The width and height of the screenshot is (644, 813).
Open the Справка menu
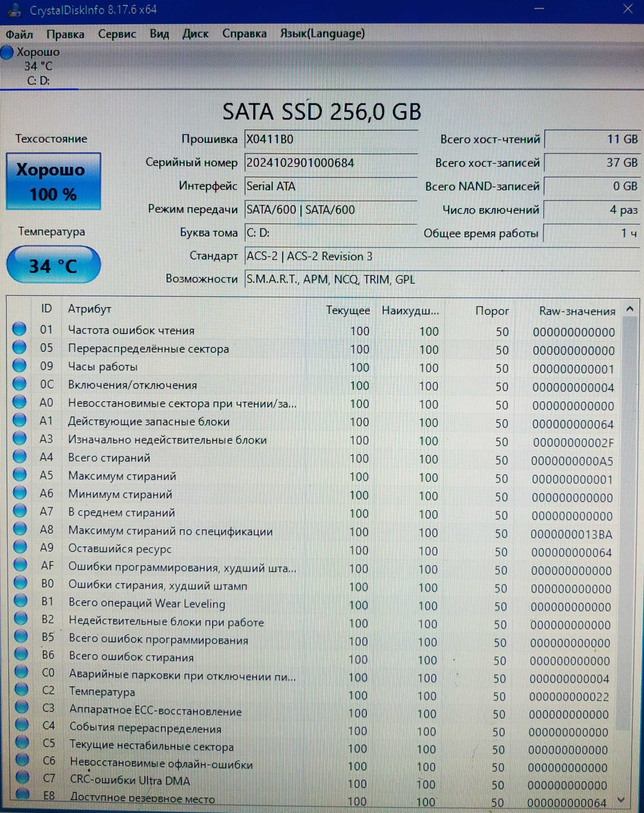244,34
